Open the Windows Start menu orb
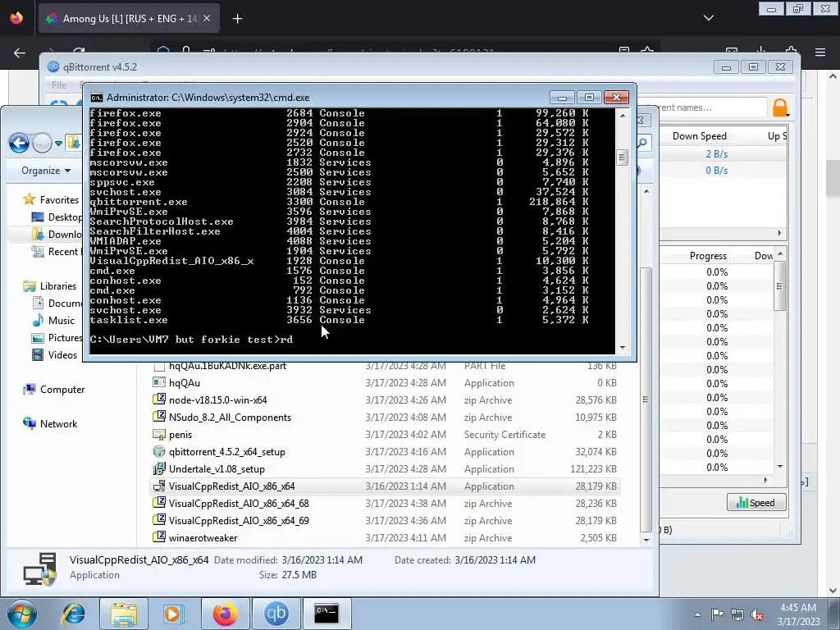Image resolution: width=840 pixels, height=630 pixels. click(22, 614)
